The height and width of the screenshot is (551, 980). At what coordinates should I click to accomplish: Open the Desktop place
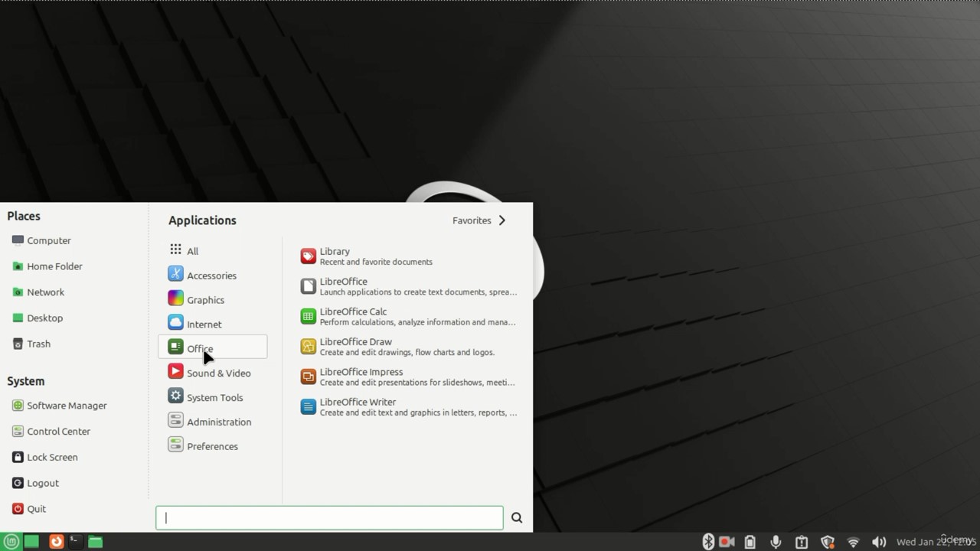tap(38, 318)
